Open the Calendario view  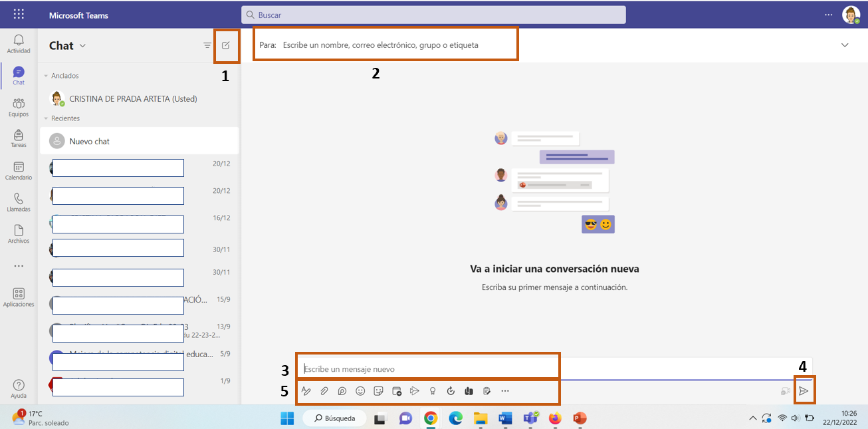pyautogui.click(x=19, y=171)
